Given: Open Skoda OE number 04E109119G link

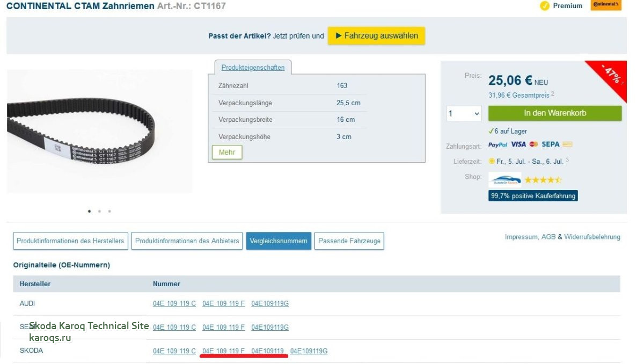Looking at the screenshot, I should click(x=309, y=351).
